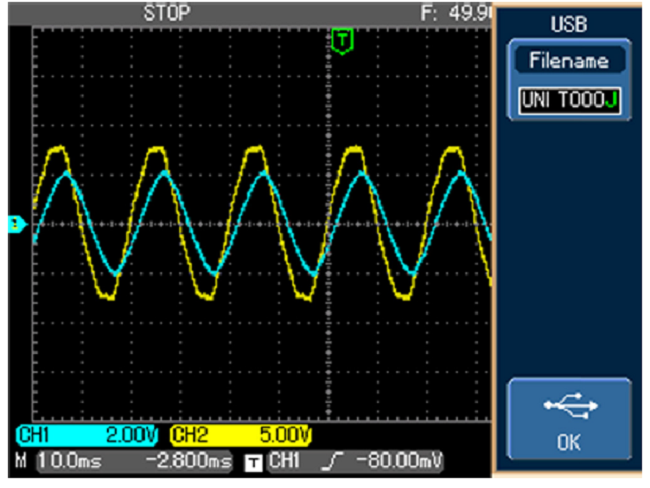This screenshot has width=650, height=488.
Task: Click the STOP acquisition status indicator
Action: tap(166, 12)
